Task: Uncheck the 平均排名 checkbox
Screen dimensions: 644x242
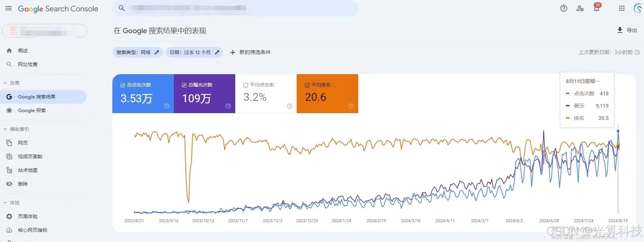Action: (307, 85)
